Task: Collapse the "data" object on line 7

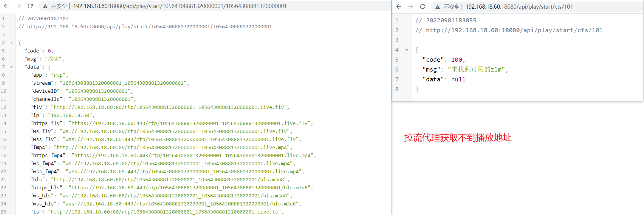Action: pyautogui.click(x=12, y=67)
